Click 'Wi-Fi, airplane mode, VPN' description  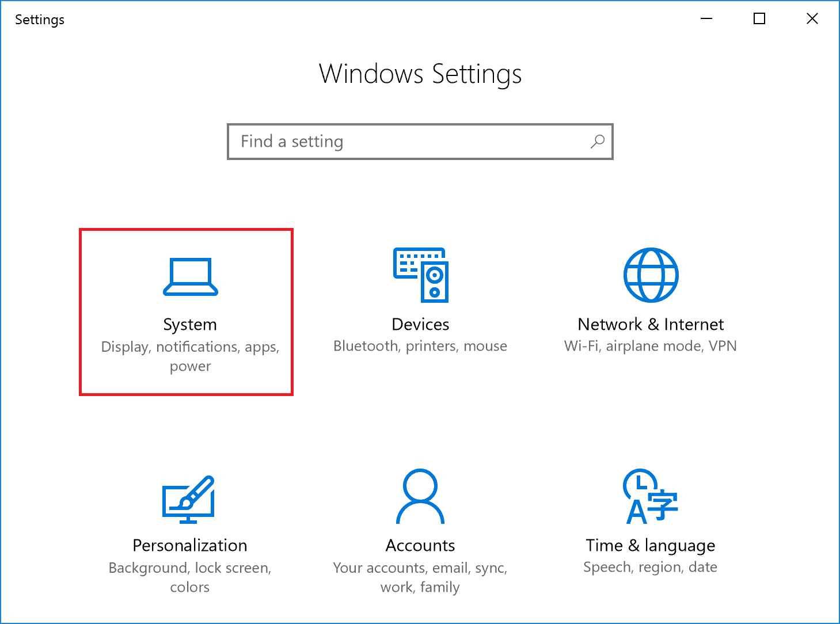click(x=651, y=346)
